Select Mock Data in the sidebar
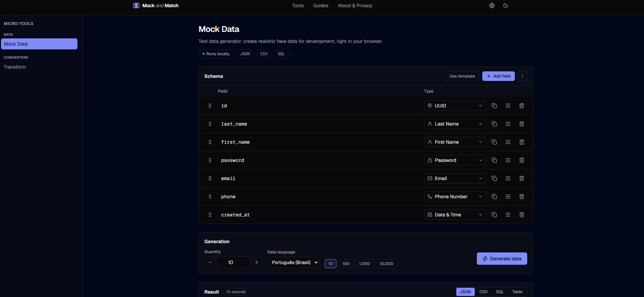Screen dimensions: 644x297 point(39,44)
